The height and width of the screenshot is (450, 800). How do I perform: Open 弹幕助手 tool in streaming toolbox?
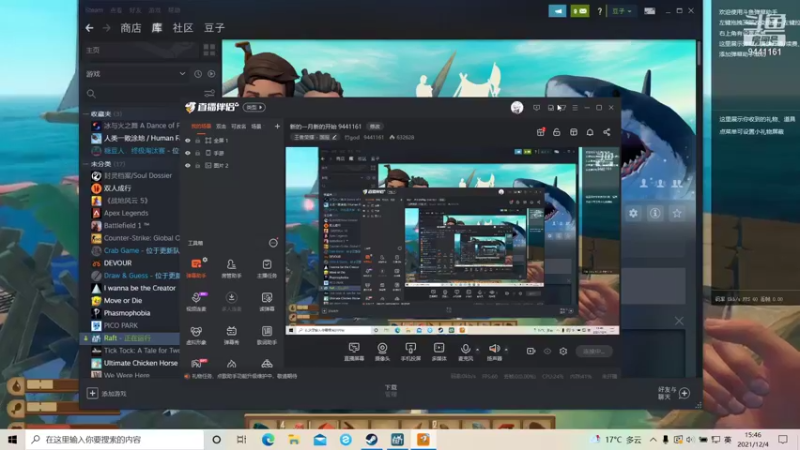(196, 268)
